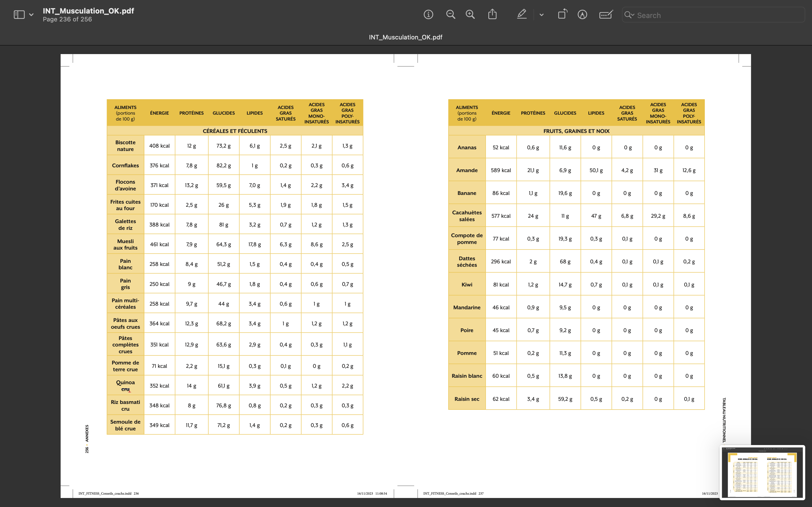Image resolution: width=812 pixels, height=507 pixels.
Task: Click the CÉRÉALES ET FÉCULENTS table heading
Action: [x=235, y=131]
